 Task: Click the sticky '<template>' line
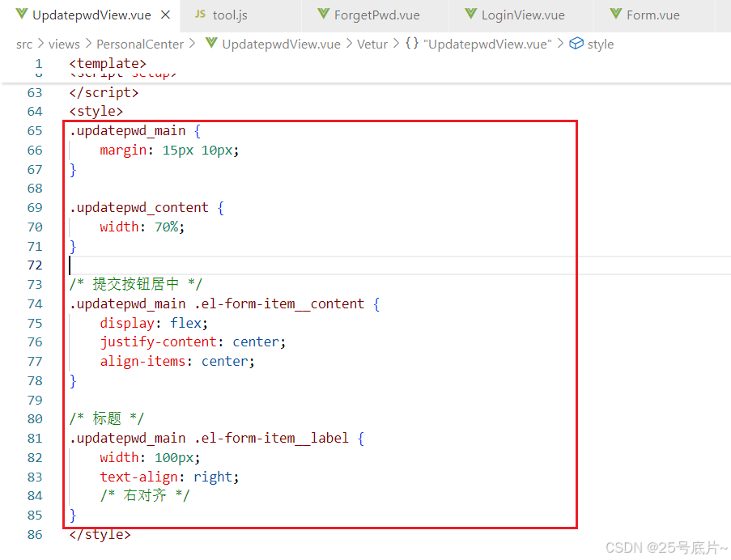pyautogui.click(x=108, y=63)
